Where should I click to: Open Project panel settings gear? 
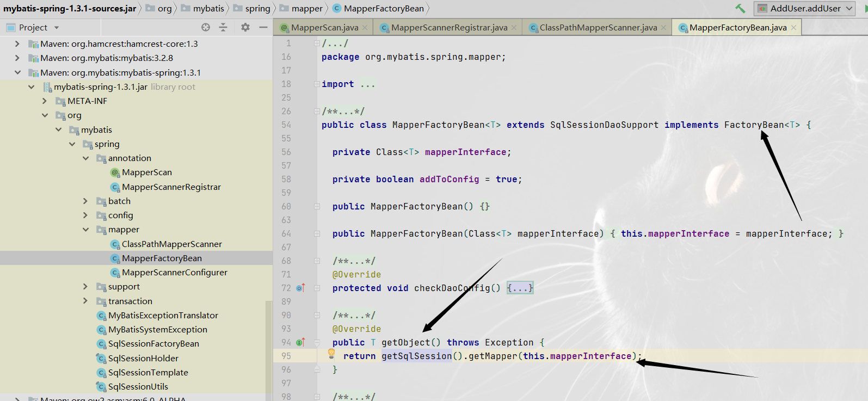(245, 27)
